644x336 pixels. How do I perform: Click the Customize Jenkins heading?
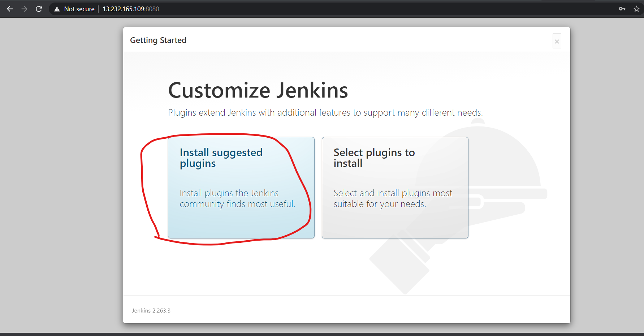click(258, 90)
